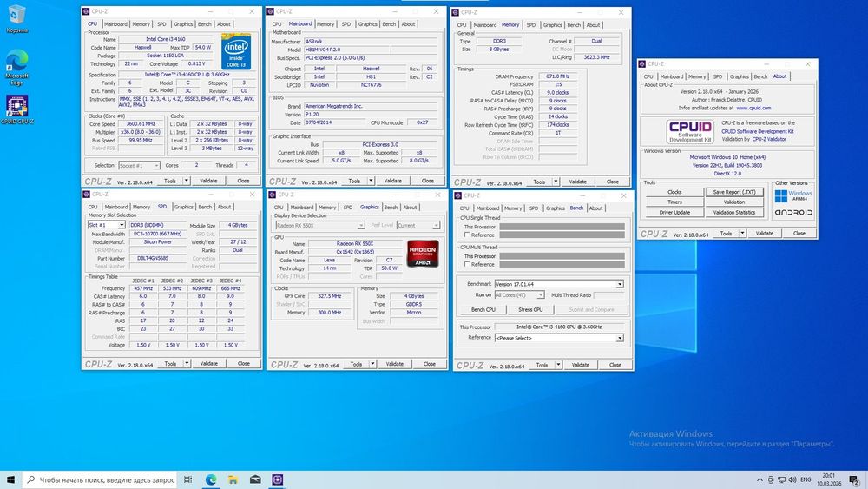868x489 pixels.
Task: Click the Save Report (.TXT) button
Action: pos(733,192)
